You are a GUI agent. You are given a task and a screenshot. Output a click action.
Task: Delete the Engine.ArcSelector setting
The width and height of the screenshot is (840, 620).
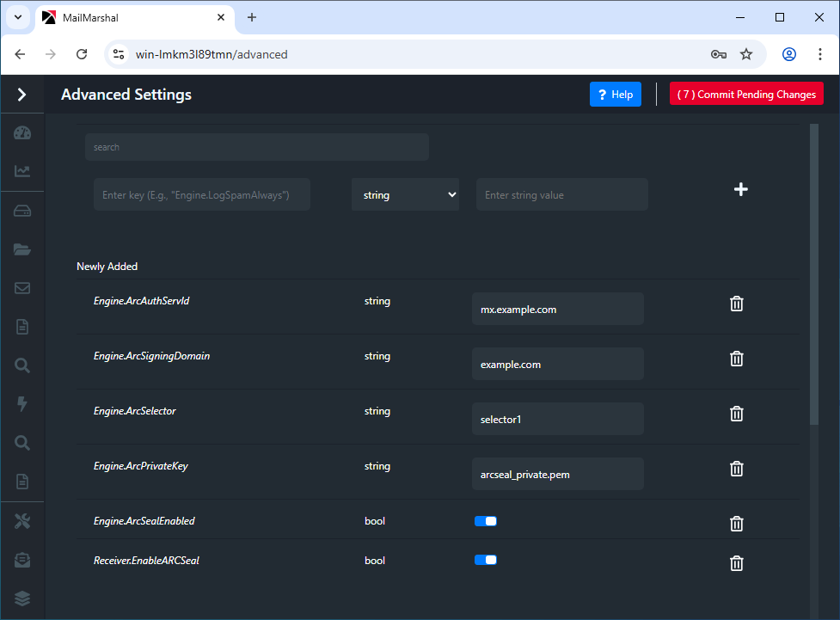tap(736, 414)
